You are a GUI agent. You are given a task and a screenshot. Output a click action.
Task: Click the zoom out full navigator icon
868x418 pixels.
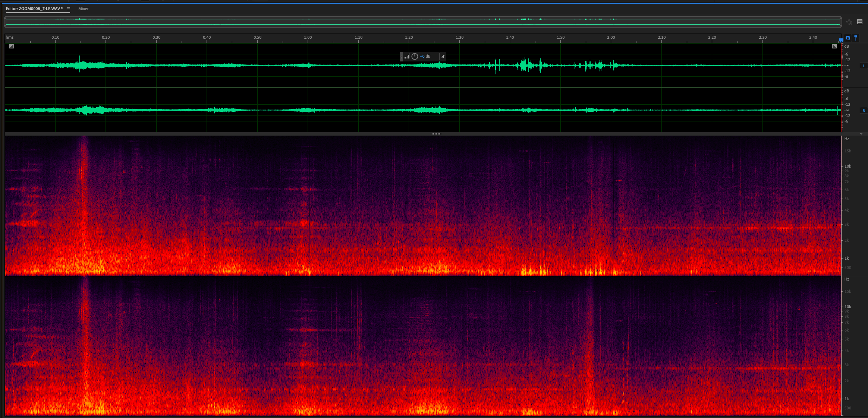click(849, 22)
